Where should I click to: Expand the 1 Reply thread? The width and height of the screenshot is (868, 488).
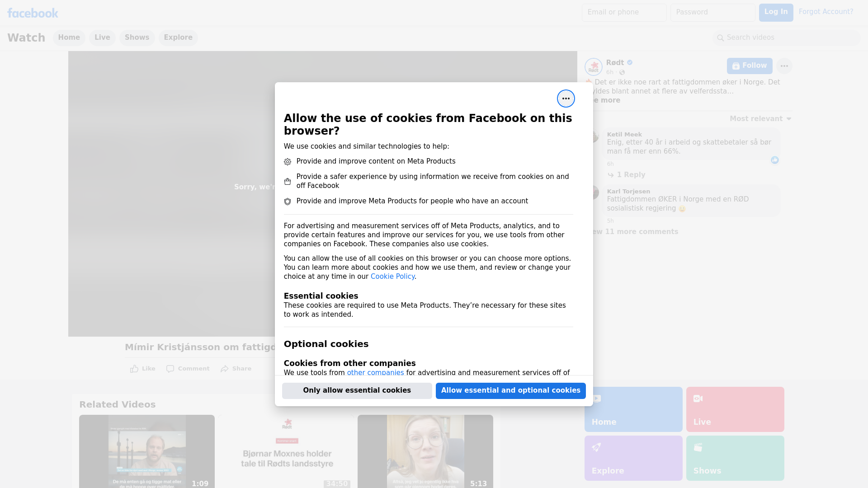pos(631,175)
